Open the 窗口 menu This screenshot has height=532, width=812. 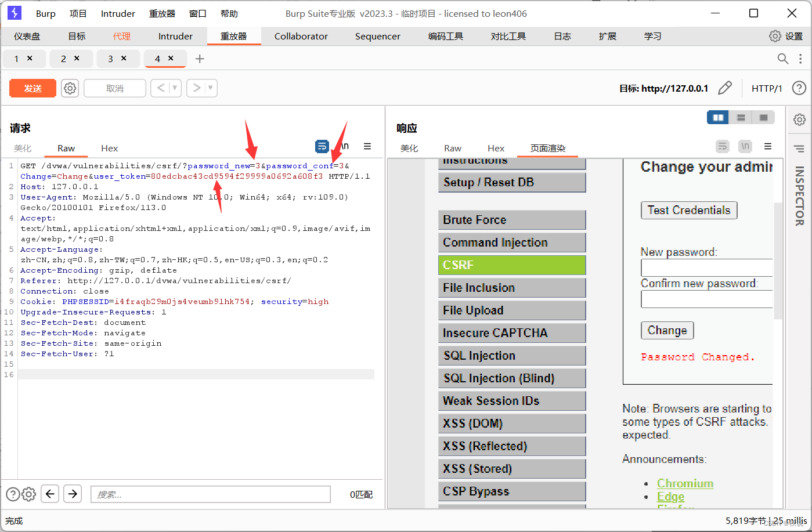tap(198, 13)
